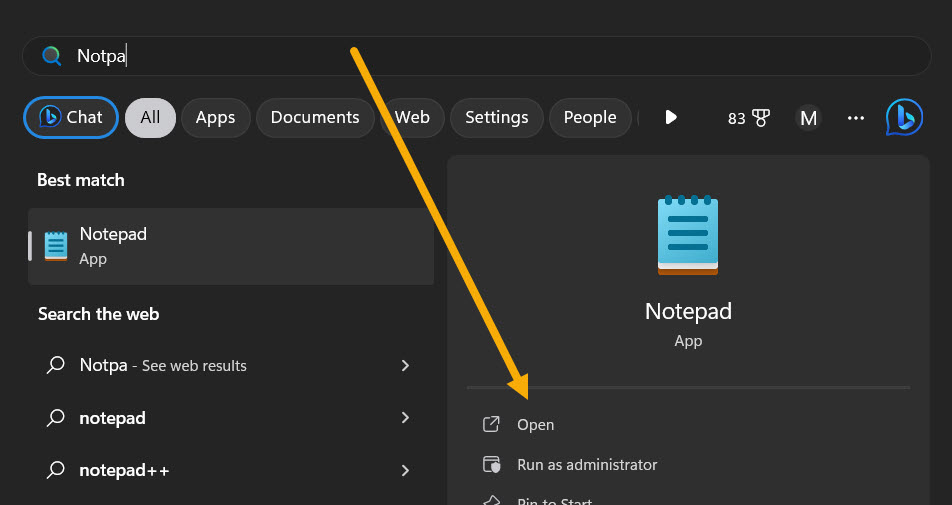Click the search icon beside Notpa
Image resolution: width=952 pixels, height=505 pixels.
click(56, 365)
